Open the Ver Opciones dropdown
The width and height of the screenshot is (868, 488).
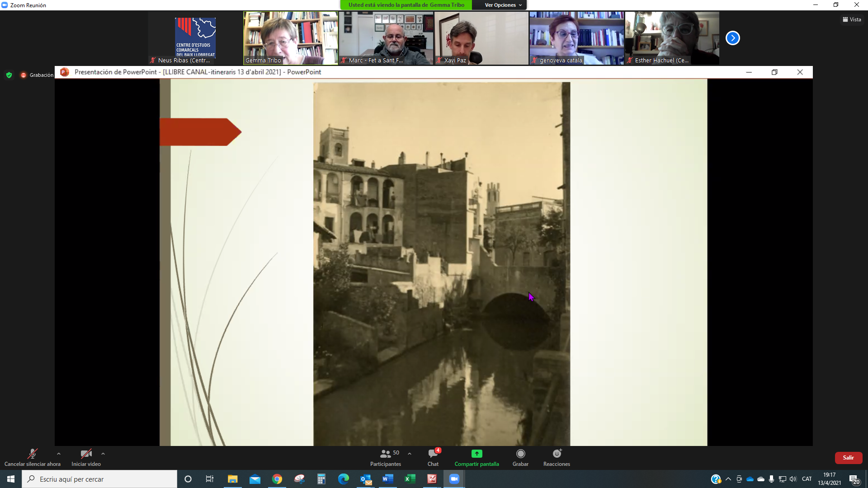click(503, 5)
